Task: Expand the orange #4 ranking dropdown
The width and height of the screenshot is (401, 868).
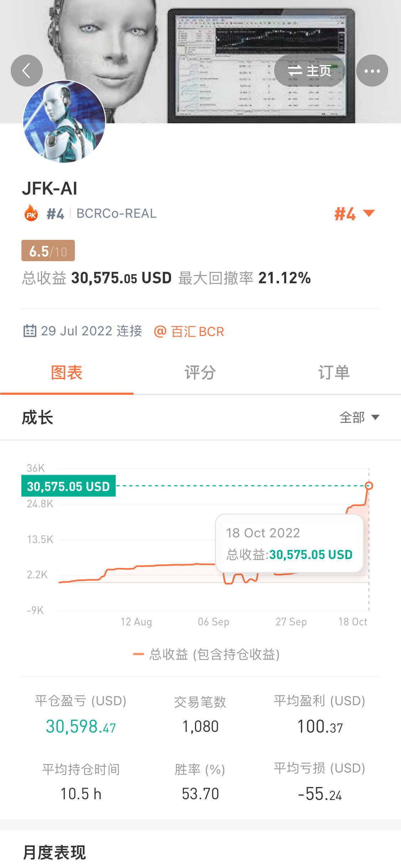Action: click(x=354, y=214)
